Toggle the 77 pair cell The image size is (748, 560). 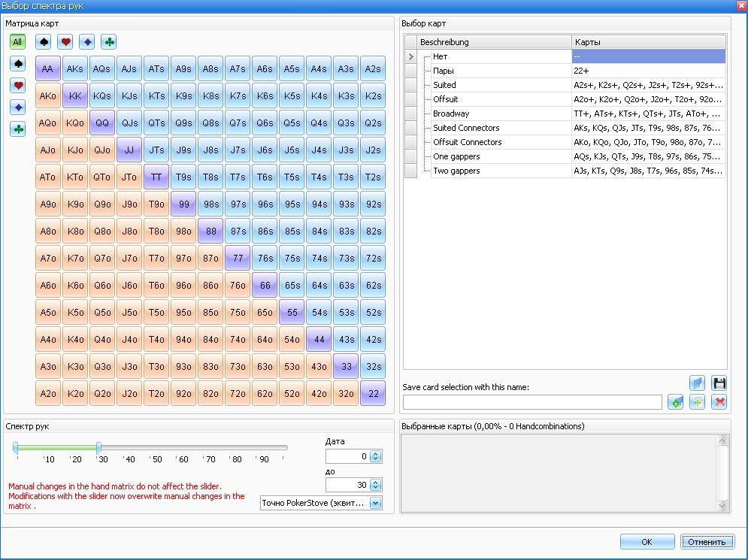238,258
